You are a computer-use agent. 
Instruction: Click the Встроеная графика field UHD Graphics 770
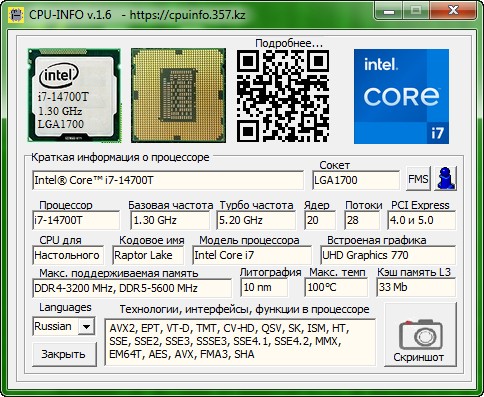coord(388,255)
